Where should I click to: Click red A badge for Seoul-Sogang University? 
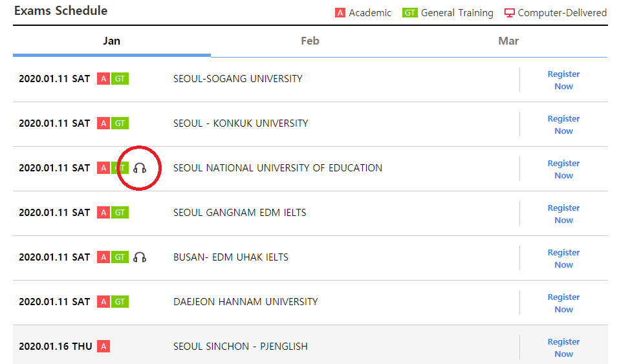click(103, 79)
